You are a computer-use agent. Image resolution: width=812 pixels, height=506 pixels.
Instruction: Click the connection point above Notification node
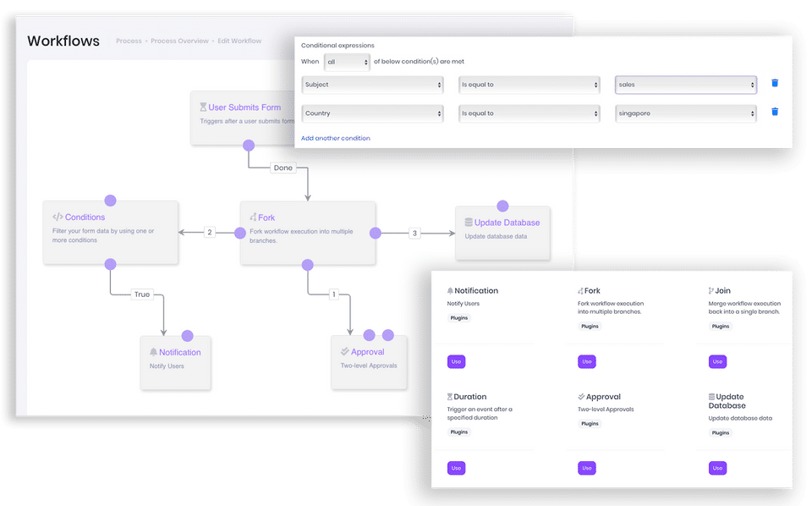[x=188, y=336]
